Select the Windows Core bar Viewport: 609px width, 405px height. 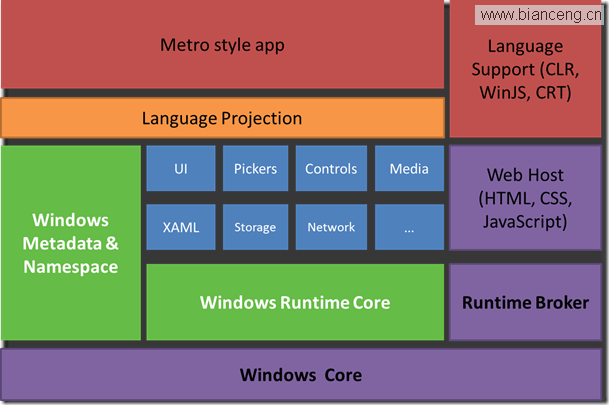[301, 375]
